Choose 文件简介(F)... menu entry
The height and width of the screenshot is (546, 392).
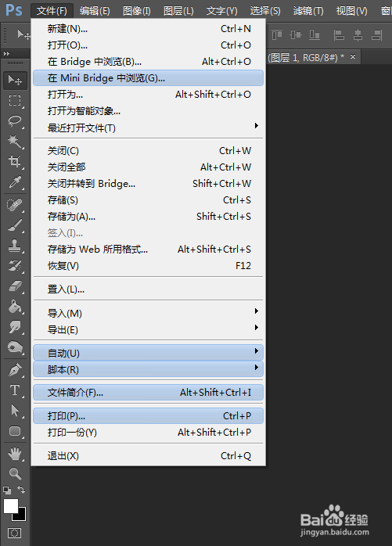pos(149,393)
